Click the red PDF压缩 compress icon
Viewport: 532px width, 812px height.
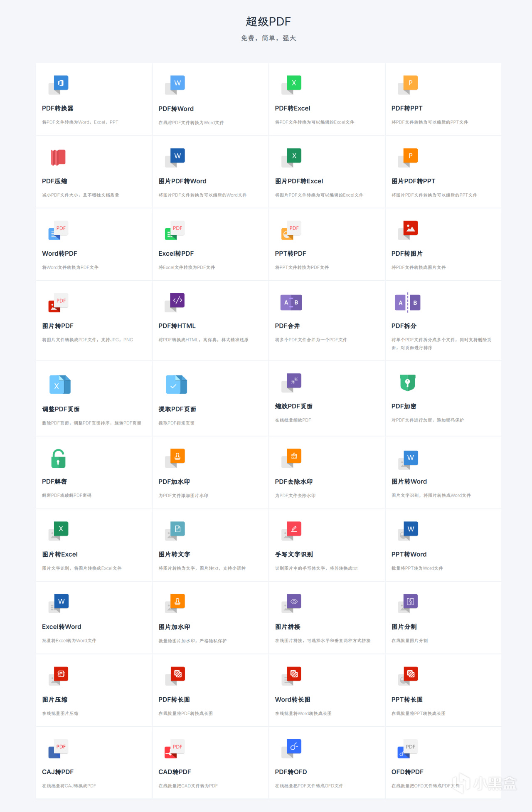[x=58, y=158]
